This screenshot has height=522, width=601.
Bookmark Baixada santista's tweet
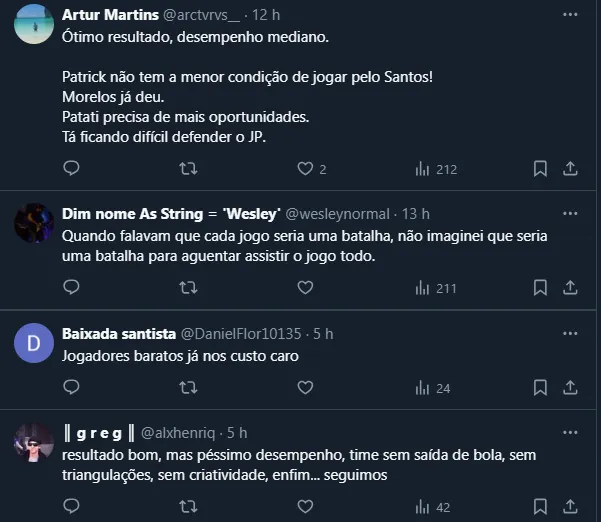tap(540, 388)
